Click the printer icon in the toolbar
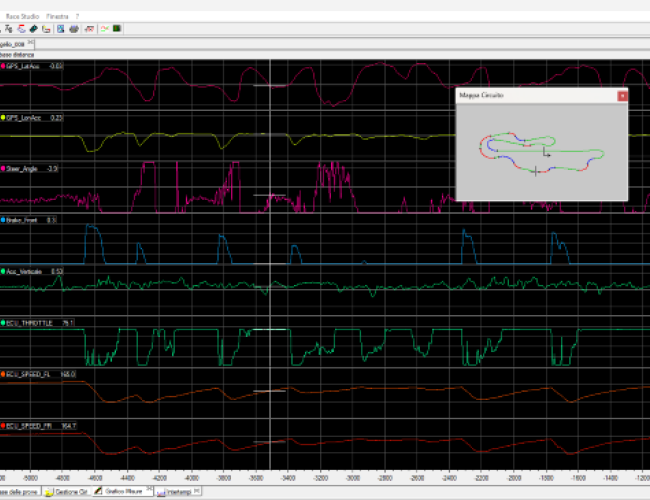 point(74,29)
